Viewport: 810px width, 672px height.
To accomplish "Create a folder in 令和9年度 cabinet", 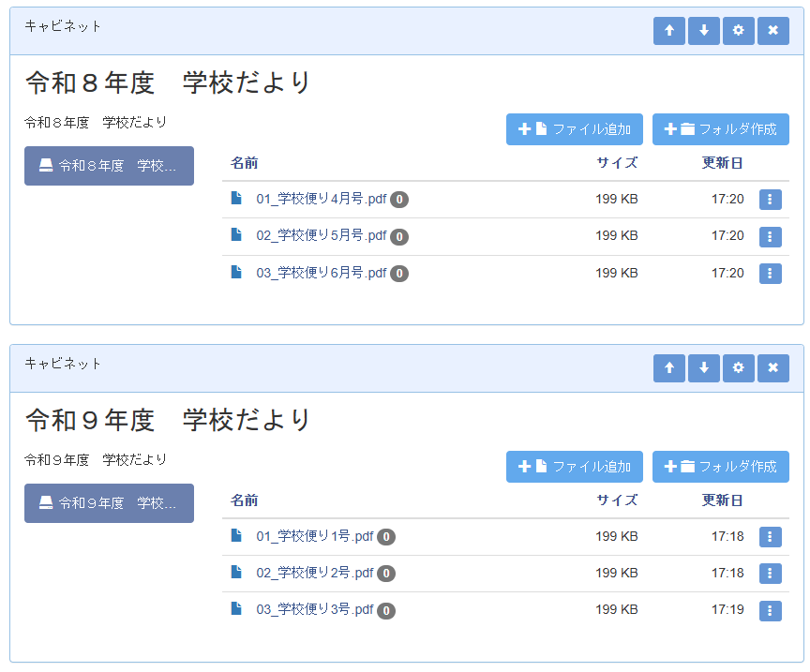I will (720, 467).
